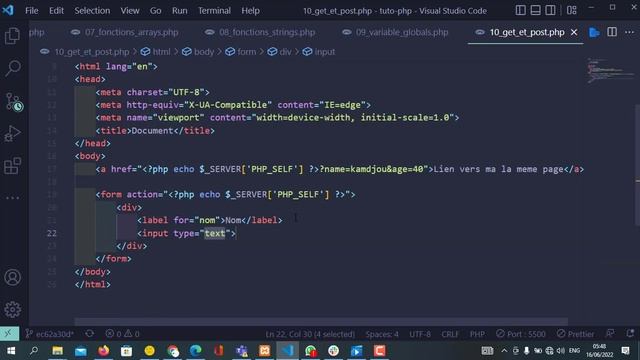640x360 pixels.
Task: Open the File menu
Action: pyautogui.click(x=31, y=11)
